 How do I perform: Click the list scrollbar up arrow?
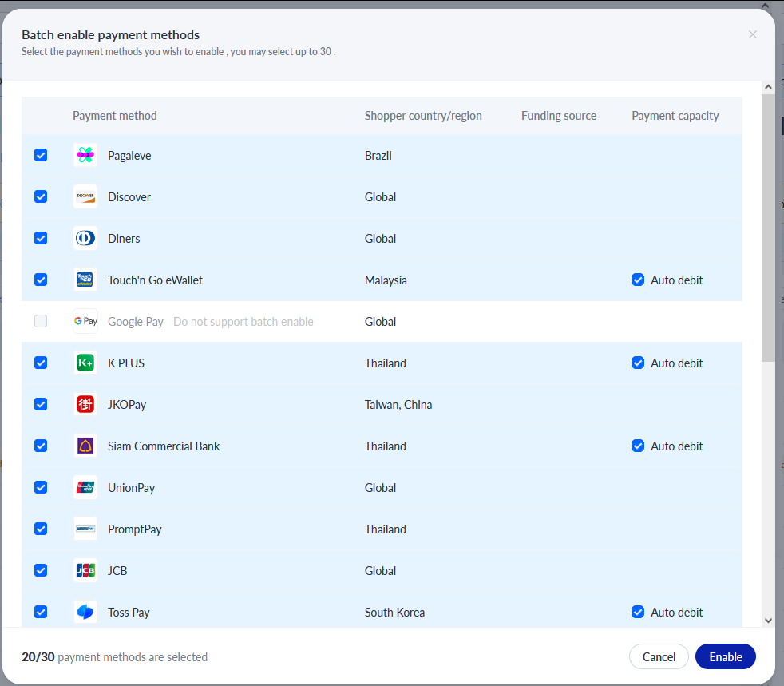769,87
